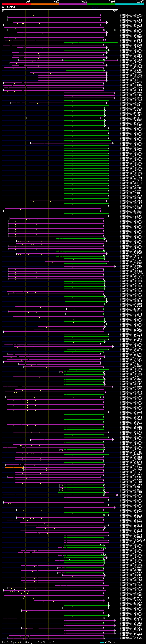Image resolution: width=146 pixels, height=644 pixels.
Task: Click the UniRef100_Q6IMK2 label
Action: click(x=131, y=201)
